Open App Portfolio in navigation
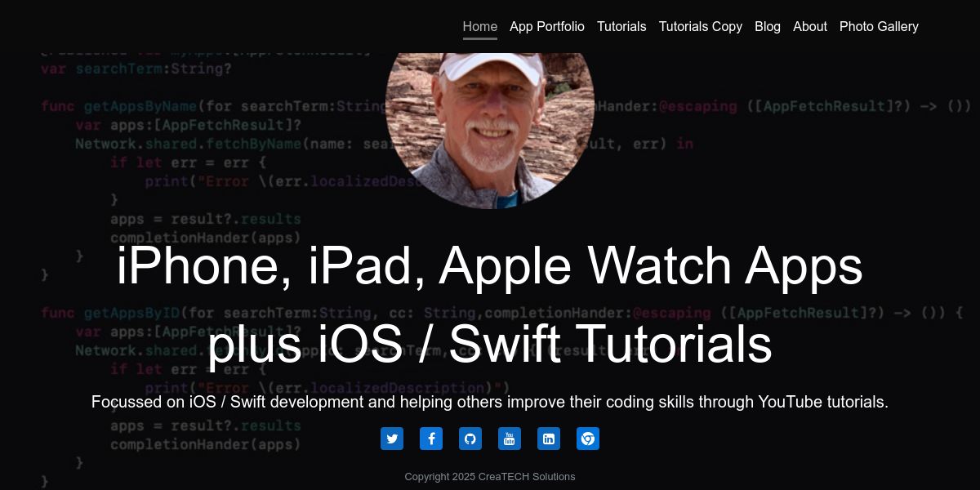Image resolution: width=980 pixels, height=490 pixels. (547, 26)
